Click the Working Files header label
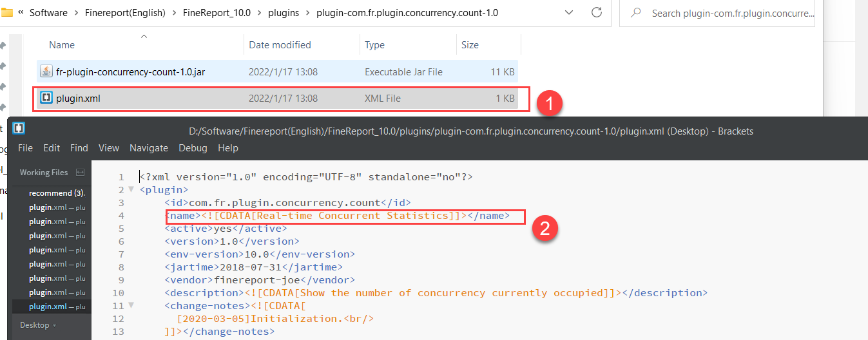Image resolution: width=868 pixels, height=340 pixels. [43, 173]
